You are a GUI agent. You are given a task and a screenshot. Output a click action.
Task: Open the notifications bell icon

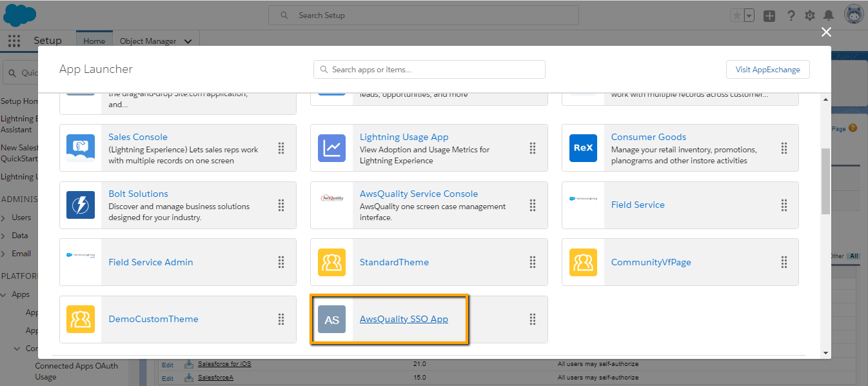pyautogui.click(x=829, y=15)
